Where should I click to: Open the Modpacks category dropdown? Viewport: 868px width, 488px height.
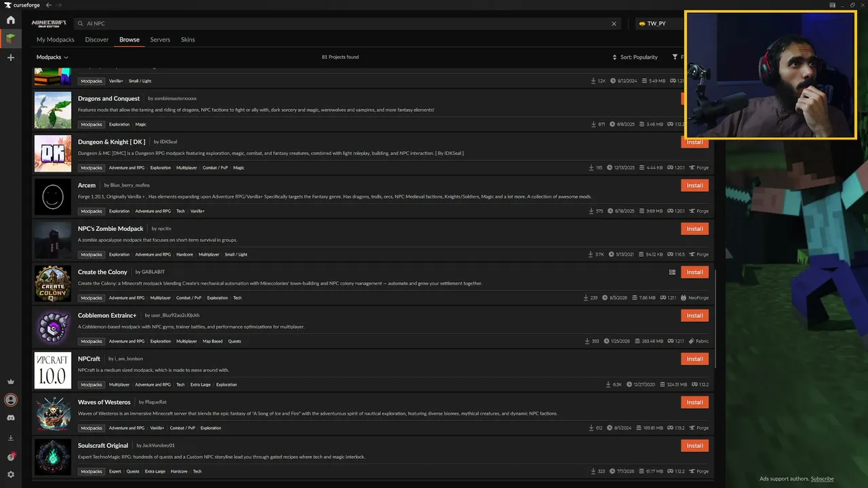click(x=52, y=57)
